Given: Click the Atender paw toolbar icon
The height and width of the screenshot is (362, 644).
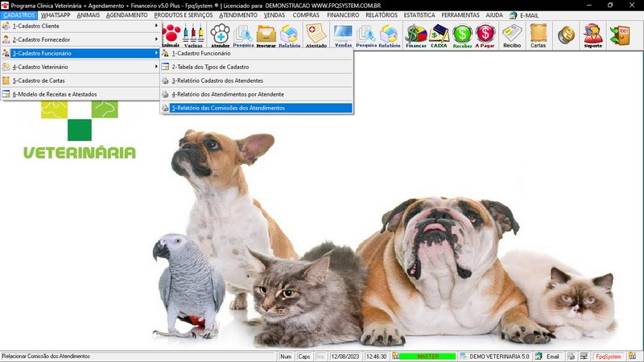Looking at the screenshot, I should pos(220,35).
